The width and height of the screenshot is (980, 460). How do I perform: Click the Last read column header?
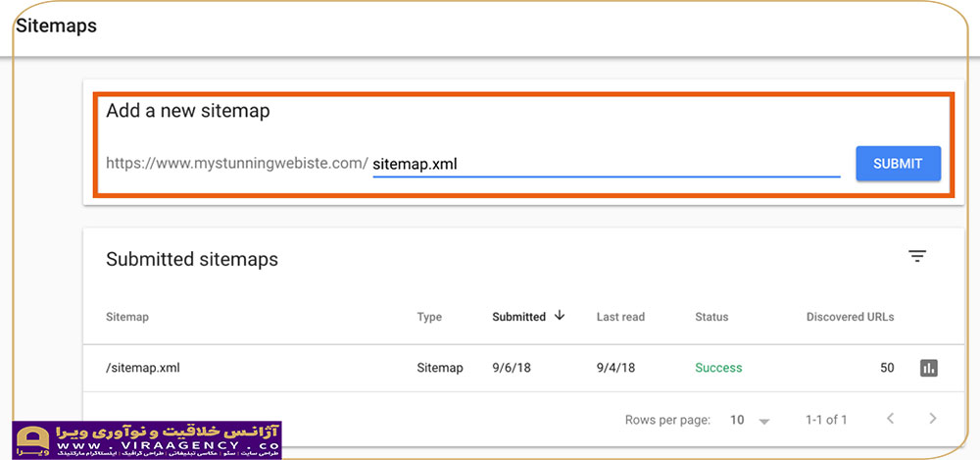(x=620, y=317)
